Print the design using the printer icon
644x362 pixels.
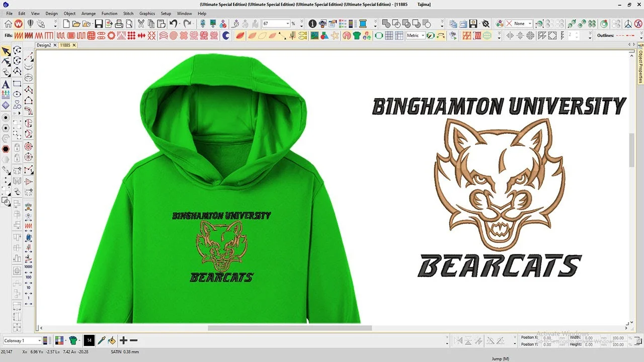119,24
